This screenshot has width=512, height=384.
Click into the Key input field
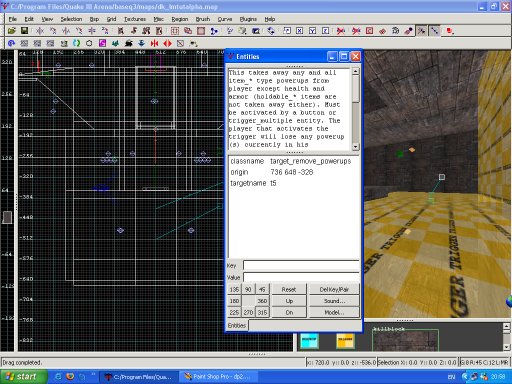point(301,265)
